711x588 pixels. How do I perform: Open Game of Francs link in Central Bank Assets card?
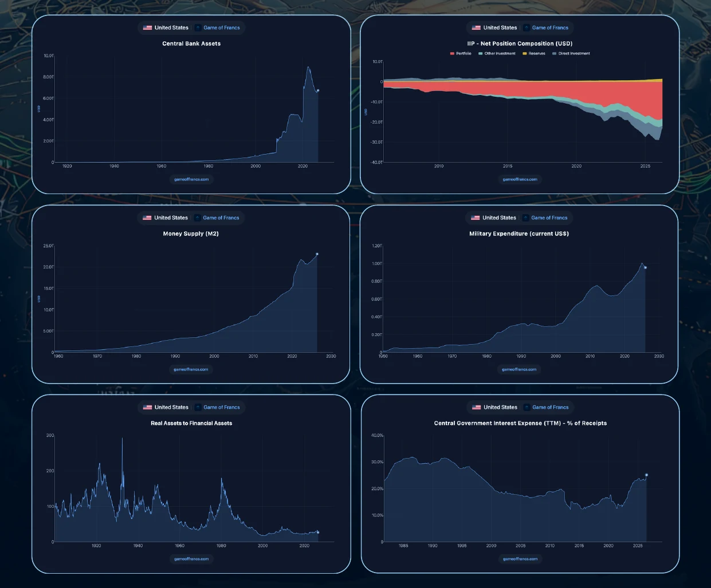[222, 27]
